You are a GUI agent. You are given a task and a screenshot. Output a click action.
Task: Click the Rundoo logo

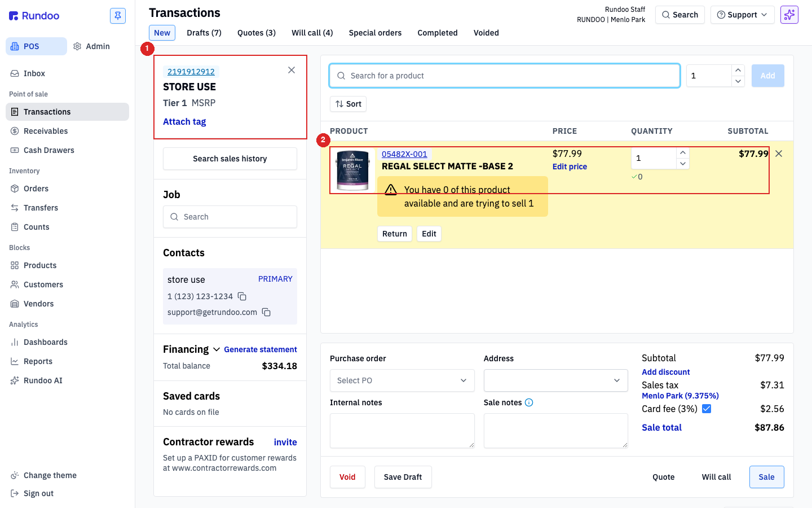point(34,16)
